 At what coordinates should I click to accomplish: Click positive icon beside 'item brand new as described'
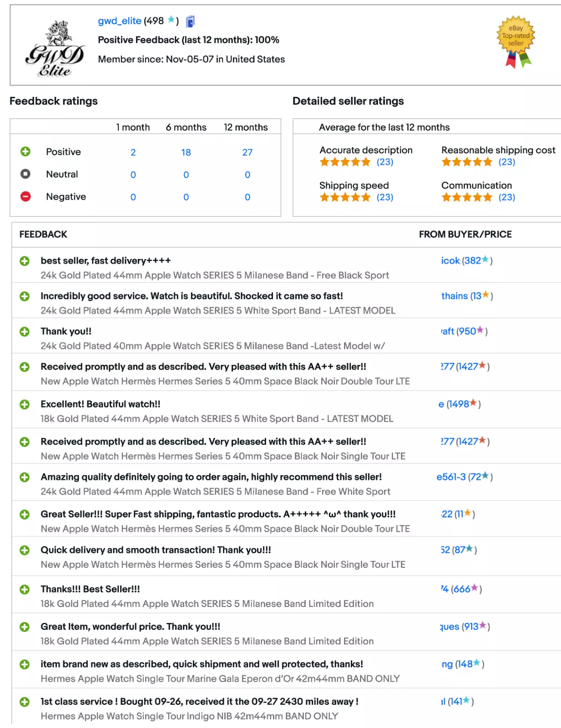tap(25, 664)
